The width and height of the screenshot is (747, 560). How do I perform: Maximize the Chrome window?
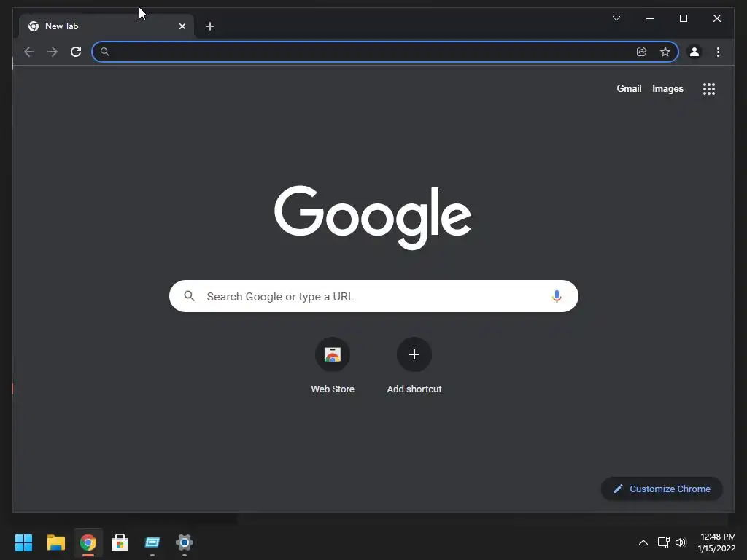pyautogui.click(x=683, y=18)
